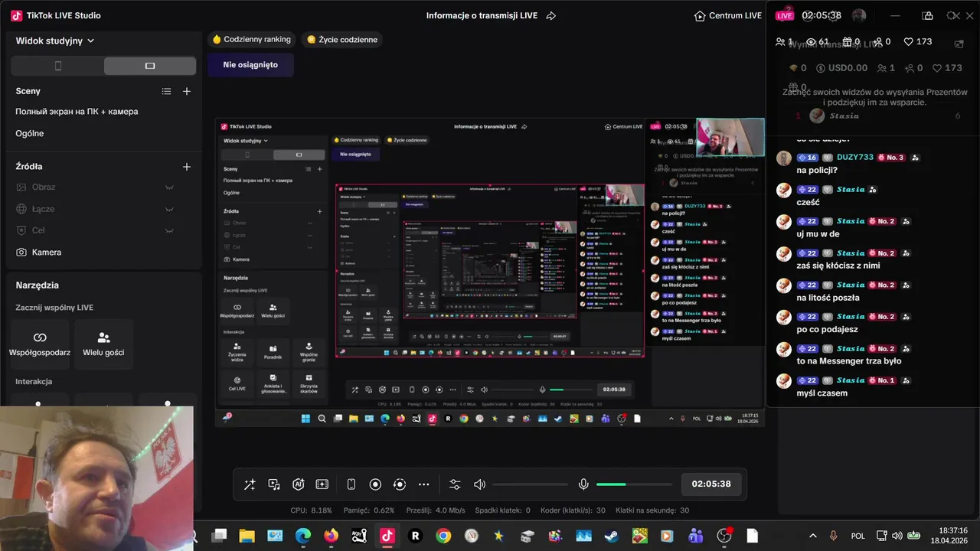
Task: Click the Współgospodarz co-host tile
Action: coord(40,344)
